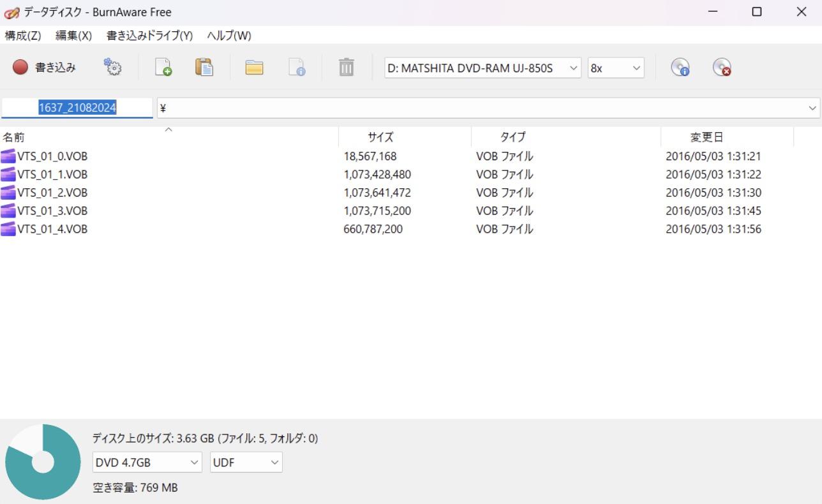Select file name VTS_01_1.VOB
This screenshot has width=822, height=504.
click(x=52, y=174)
